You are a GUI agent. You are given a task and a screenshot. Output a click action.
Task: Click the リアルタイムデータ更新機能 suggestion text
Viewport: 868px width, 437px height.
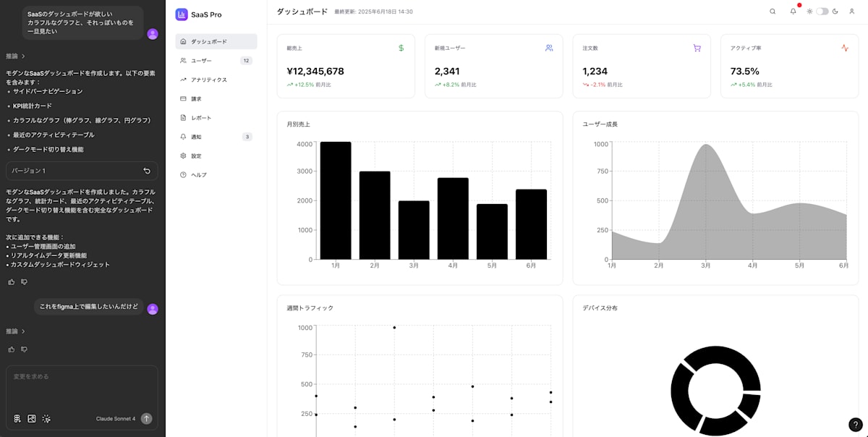pyautogui.click(x=48, y=255)
